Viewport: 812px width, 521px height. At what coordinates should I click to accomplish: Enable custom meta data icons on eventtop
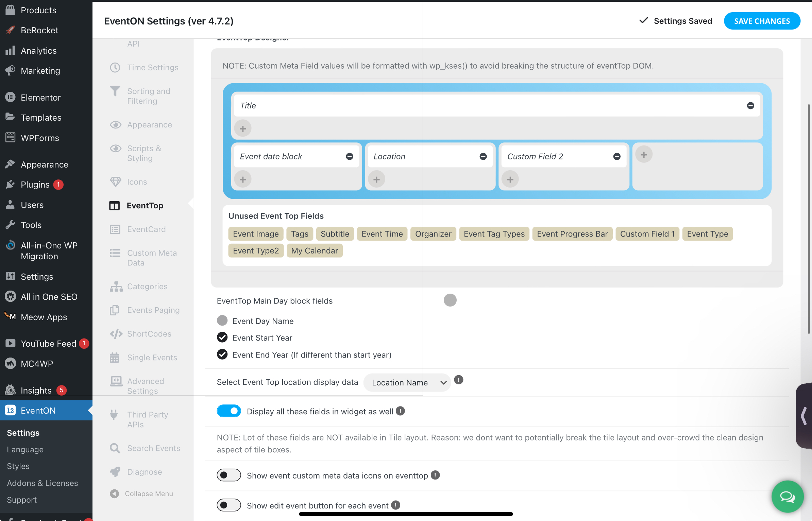click(229, 475)
